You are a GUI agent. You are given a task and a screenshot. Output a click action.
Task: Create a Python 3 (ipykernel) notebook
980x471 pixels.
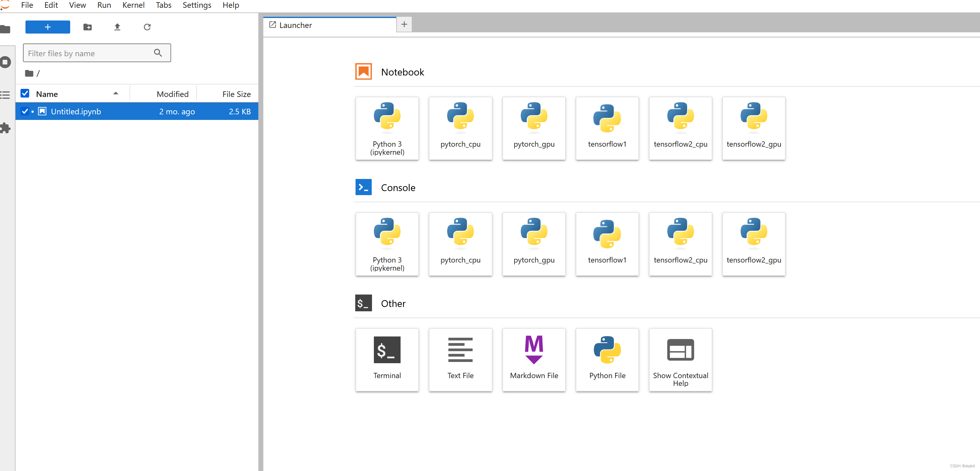(x=387, y=128)
